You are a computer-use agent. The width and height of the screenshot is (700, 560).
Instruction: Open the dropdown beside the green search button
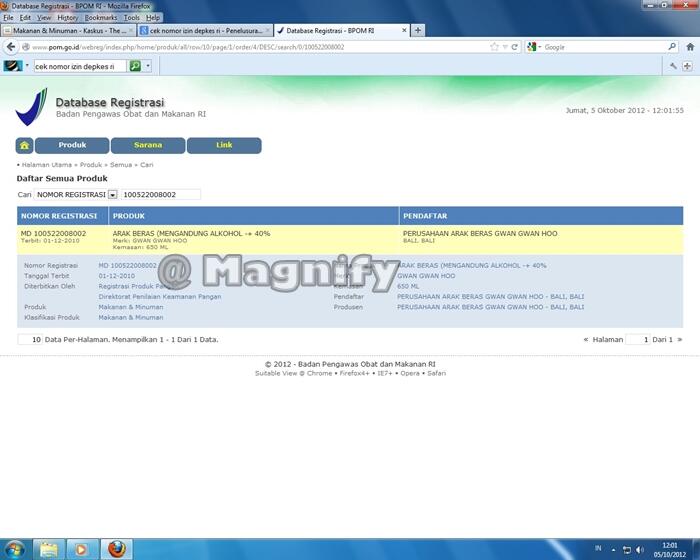click(148, 66)
